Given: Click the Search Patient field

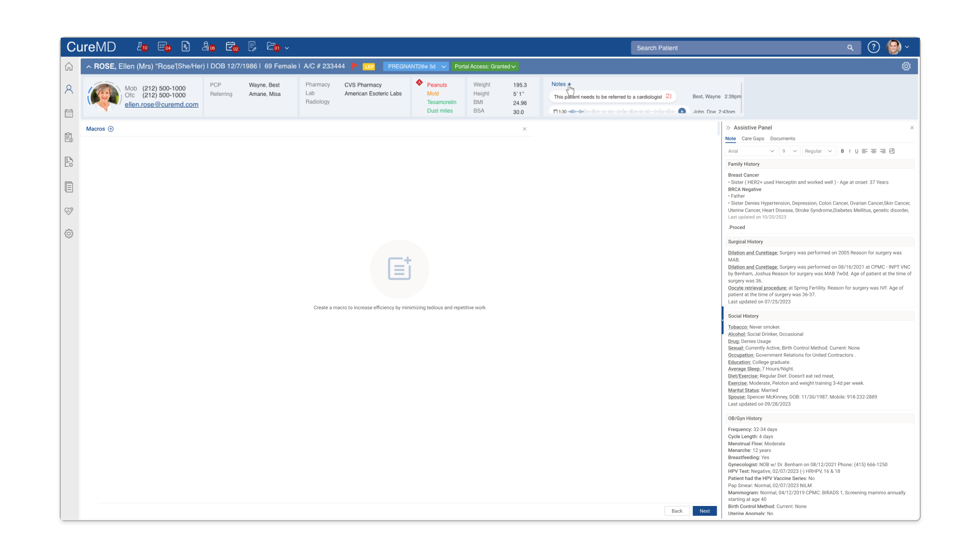Looking at the screenshot, I should pyautogui.click(x=746, y=48).
